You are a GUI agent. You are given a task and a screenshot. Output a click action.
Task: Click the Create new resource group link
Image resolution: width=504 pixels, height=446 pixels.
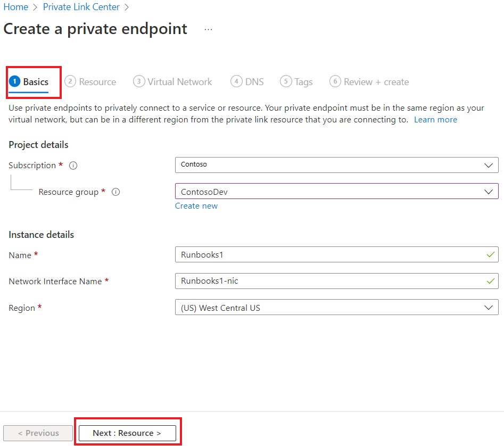coord(196,206)
